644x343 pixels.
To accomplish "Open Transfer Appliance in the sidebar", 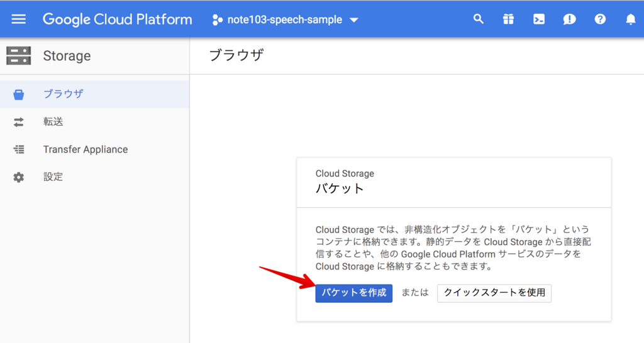I will click(x=94, y=150).
